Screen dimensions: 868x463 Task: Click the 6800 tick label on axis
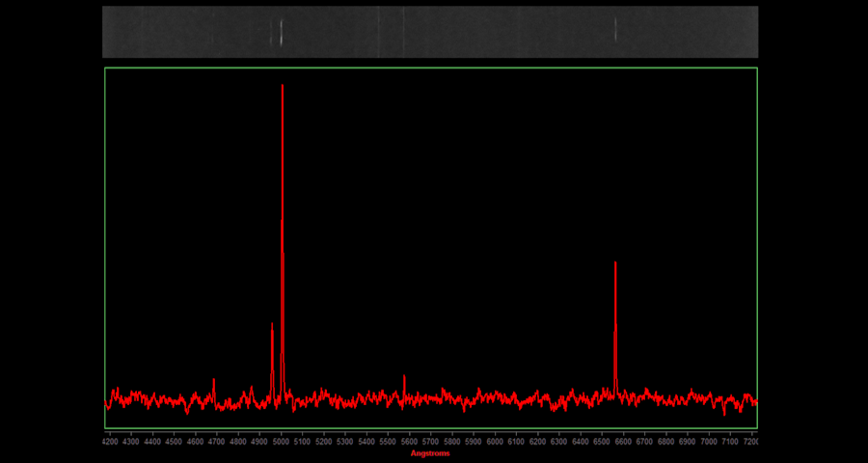pos(666,442)
